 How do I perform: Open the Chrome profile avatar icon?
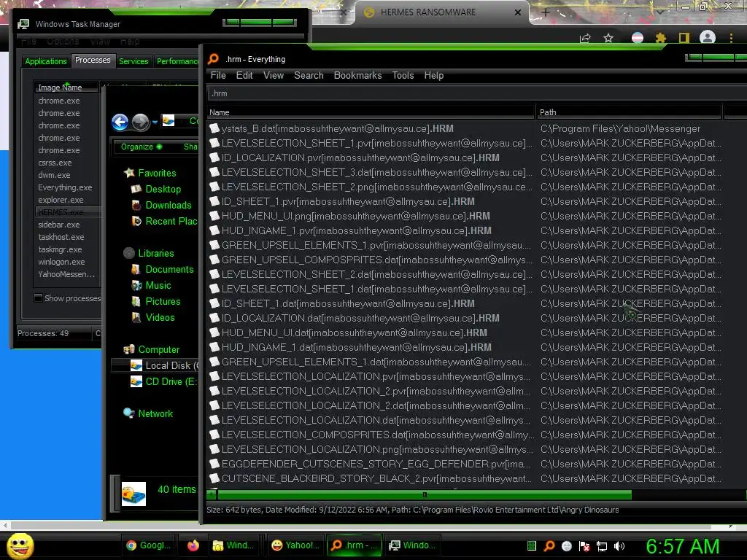pos(708,37)
